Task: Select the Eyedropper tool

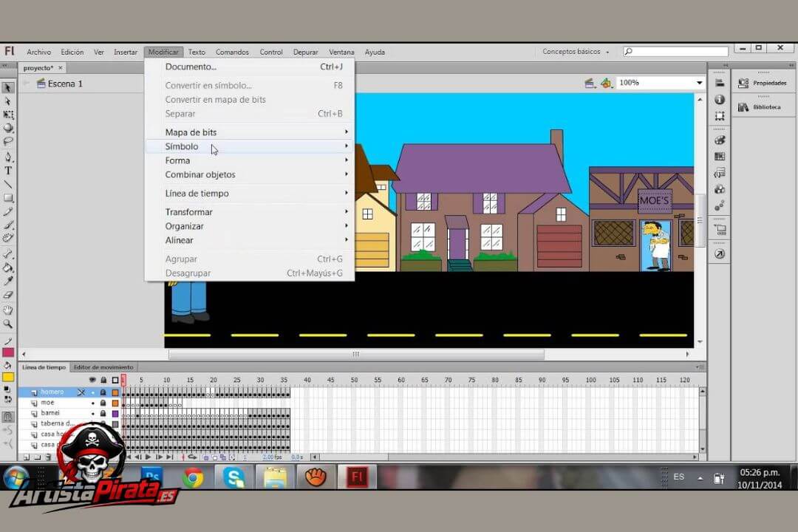Action: pyautogui.click(x=7, y=281)
